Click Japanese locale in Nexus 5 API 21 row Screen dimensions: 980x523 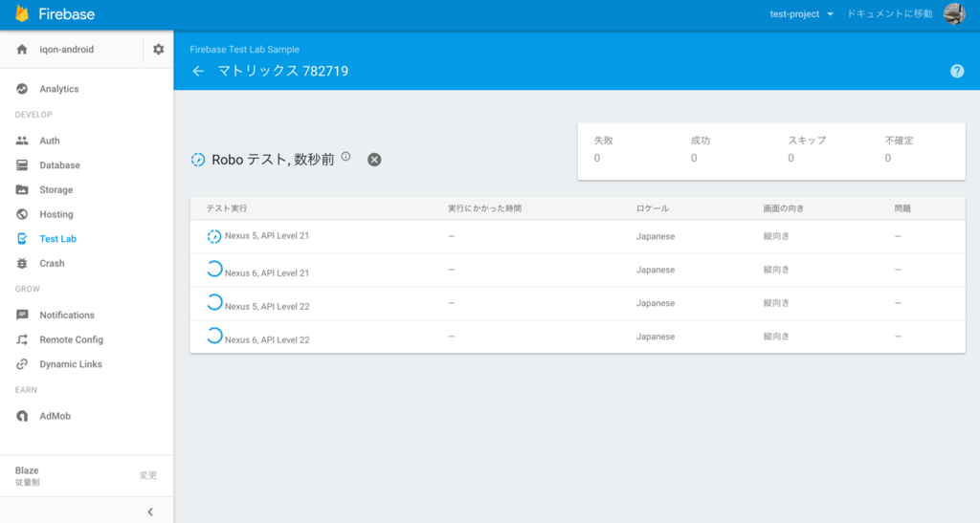656,236
